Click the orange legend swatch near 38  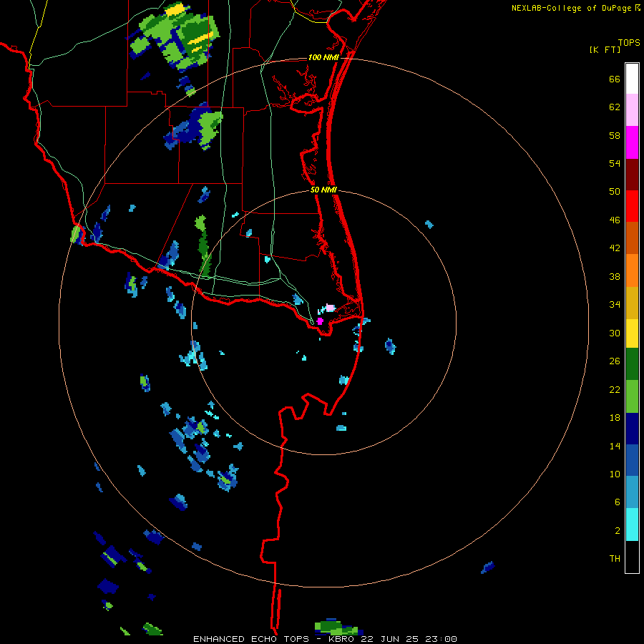[632, 270]
